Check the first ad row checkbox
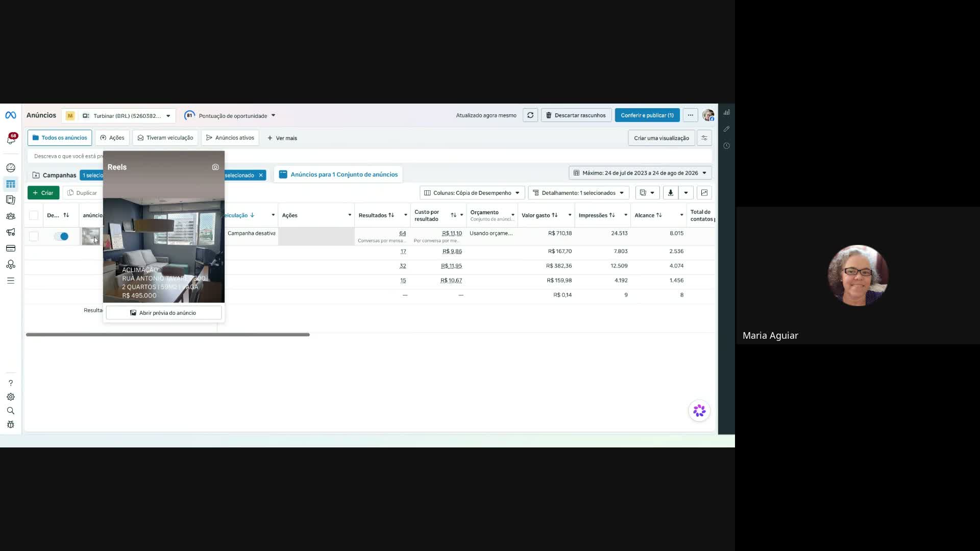 [x=34, y=237]
